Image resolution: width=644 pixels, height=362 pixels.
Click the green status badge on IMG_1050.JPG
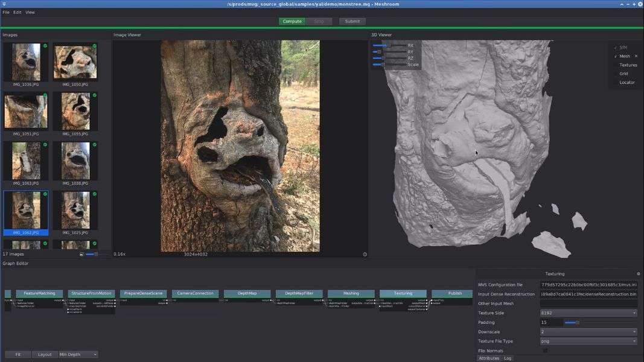[95, 46]
